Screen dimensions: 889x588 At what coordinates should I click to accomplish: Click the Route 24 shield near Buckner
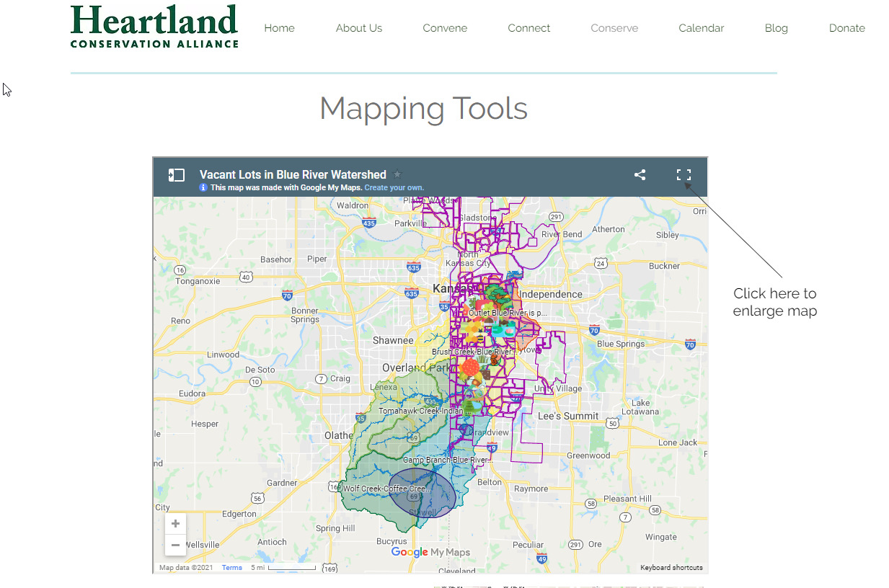pyautogui.click(x=601, y=263)
